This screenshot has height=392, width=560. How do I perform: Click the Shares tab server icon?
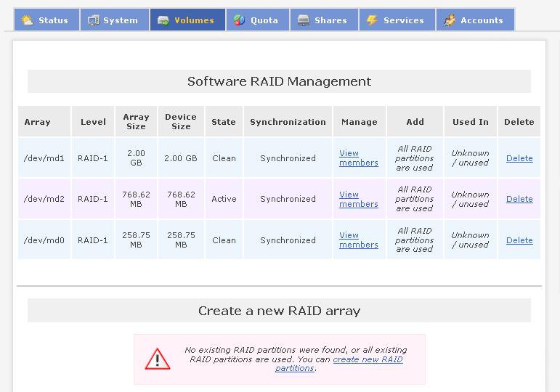click(x=304, y=20)
